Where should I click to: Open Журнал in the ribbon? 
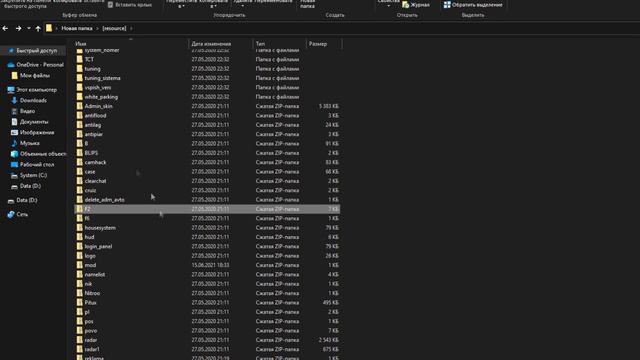[416, 5]
